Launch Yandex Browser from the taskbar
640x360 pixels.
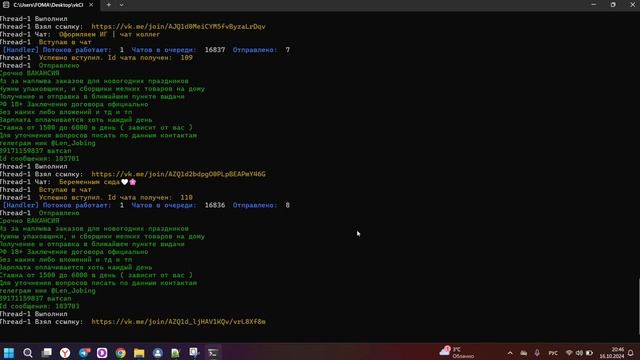pos(65,353)
